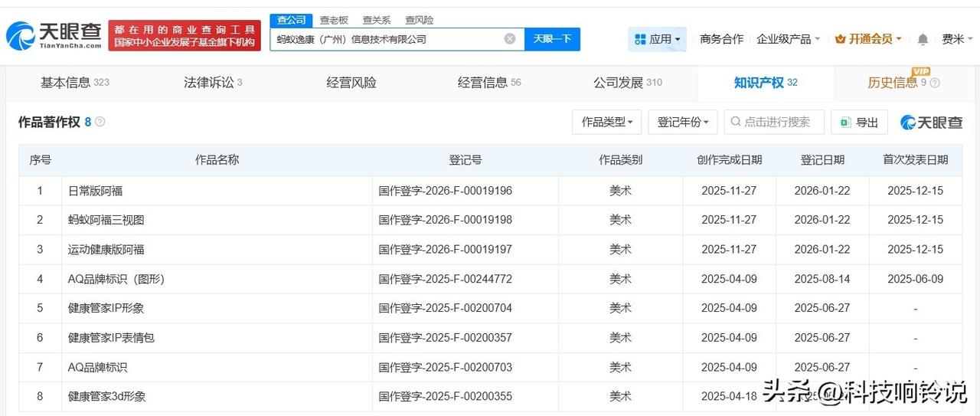This screenshot has height=416, width=980.
Task: Switch to 法律诉讼 tab
Action: (x=213, y=83)
